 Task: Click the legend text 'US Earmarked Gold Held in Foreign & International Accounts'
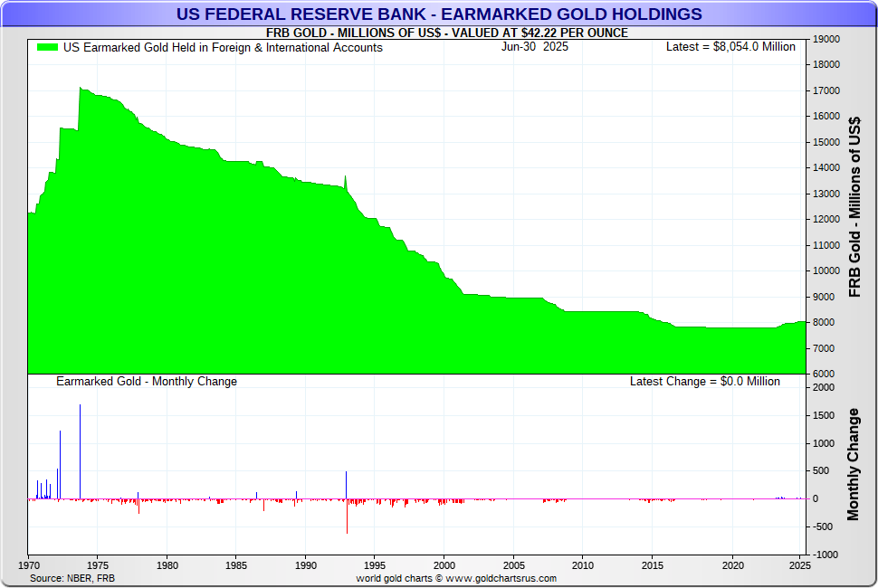pos(223,48)
